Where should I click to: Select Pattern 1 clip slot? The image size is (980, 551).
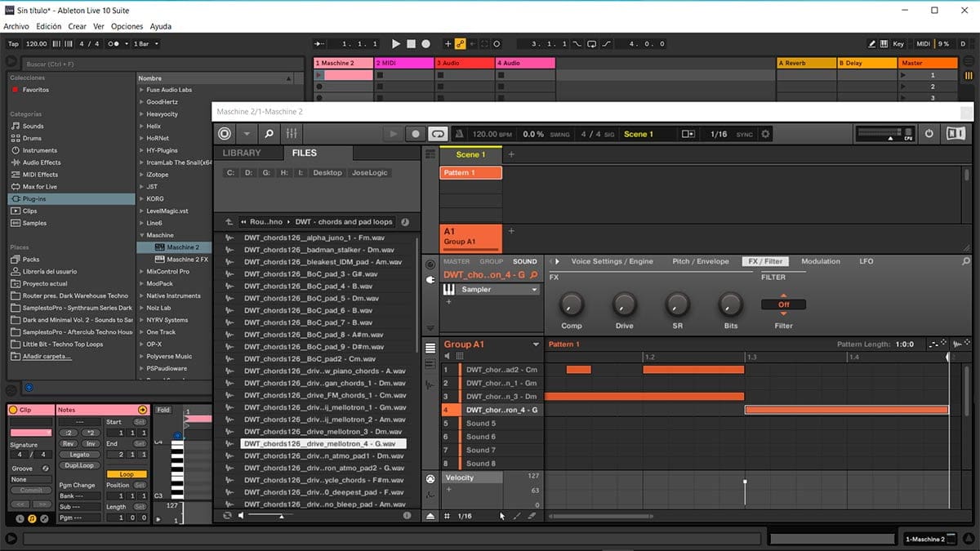(471, 173)
